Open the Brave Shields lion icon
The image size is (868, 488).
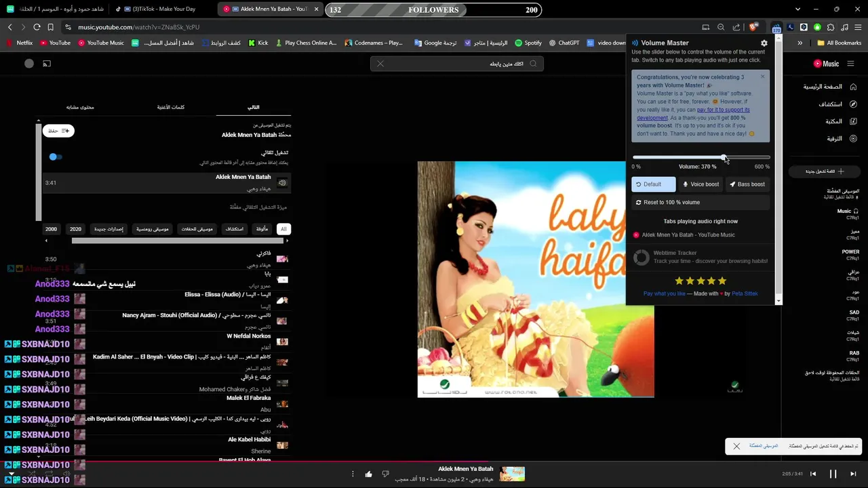click(753, 27)
